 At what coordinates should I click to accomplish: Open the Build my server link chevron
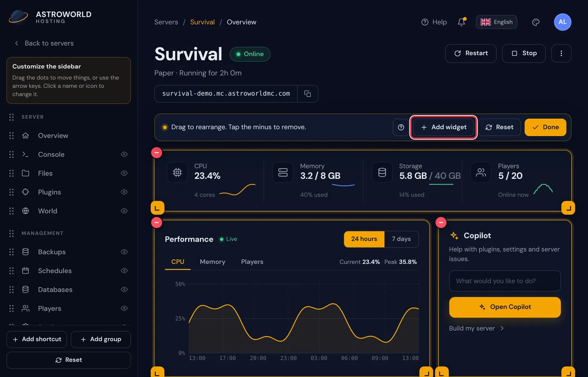(502, 328)
